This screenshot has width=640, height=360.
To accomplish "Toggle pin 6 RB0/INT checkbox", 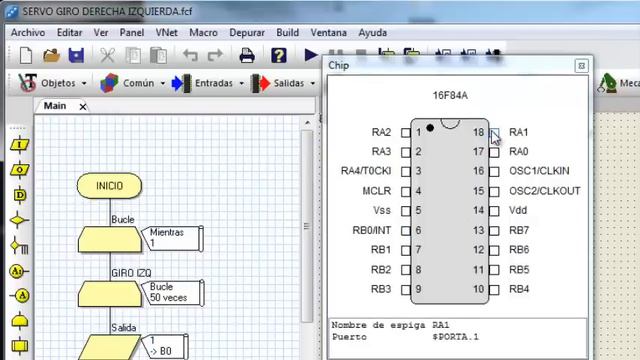I will (406, 231).
